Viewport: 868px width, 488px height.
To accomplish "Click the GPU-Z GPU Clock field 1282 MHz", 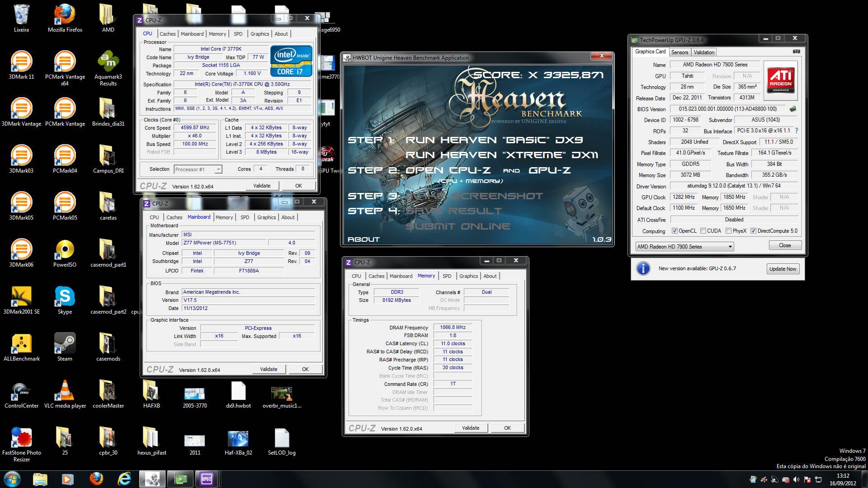I will click(684, 197).
